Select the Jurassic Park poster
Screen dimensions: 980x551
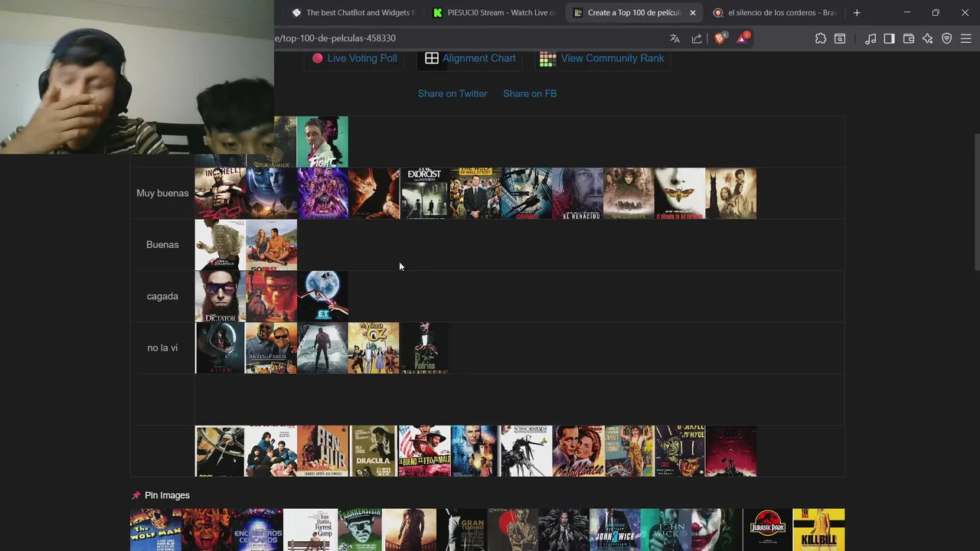768,530
